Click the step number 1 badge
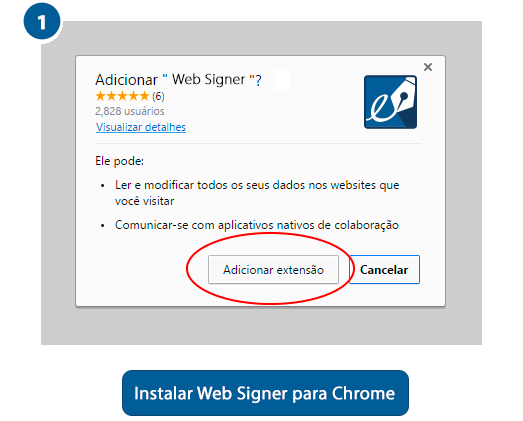Image resolution: width=523 pixels, height=421 pixels. 42,21
